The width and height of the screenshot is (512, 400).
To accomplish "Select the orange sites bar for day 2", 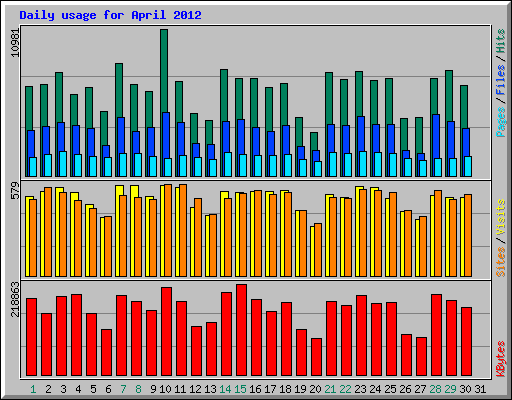I will [48, 232].
